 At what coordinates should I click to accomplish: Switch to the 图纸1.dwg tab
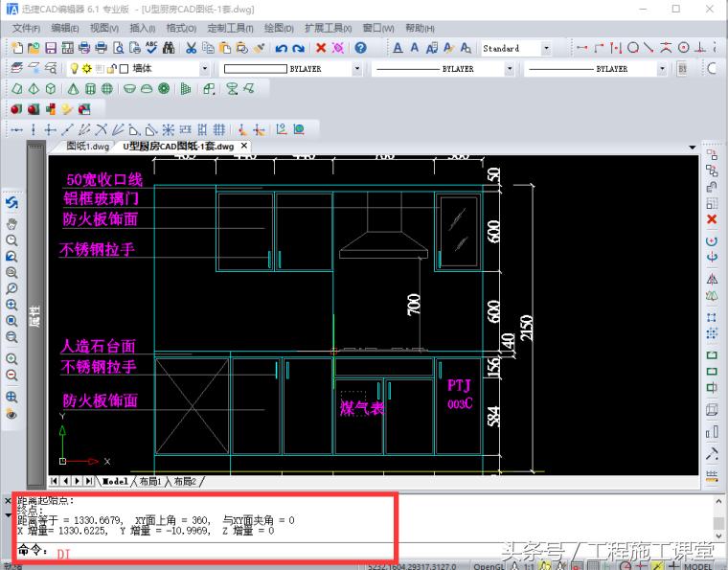tap(88, 147)
